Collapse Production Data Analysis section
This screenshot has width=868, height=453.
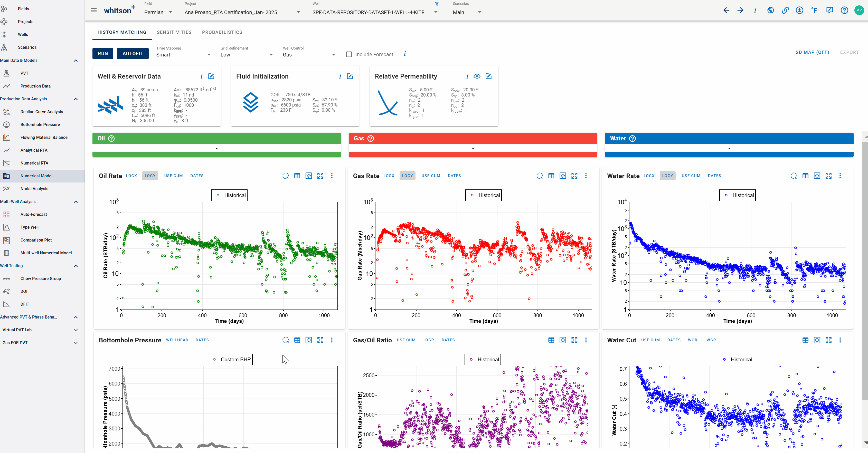(76, 99)
